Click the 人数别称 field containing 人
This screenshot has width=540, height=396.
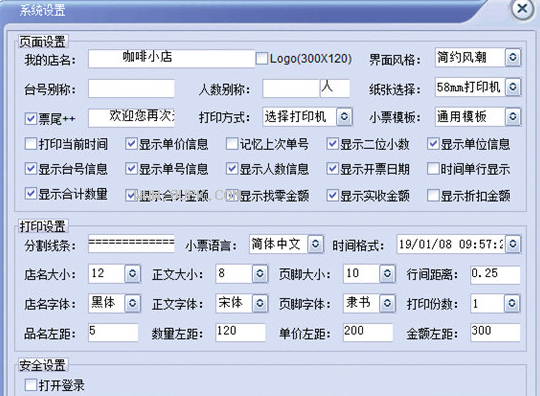pos(335,88)
